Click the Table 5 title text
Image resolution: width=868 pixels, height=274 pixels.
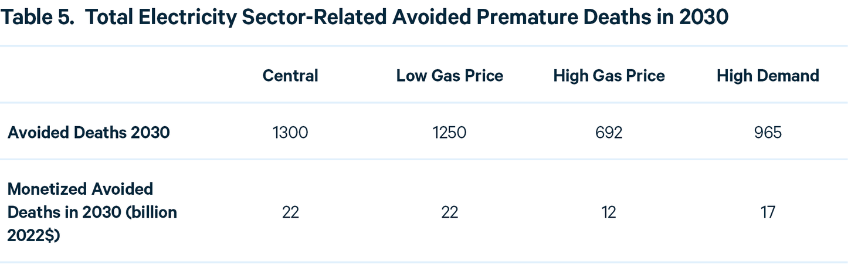365,18
